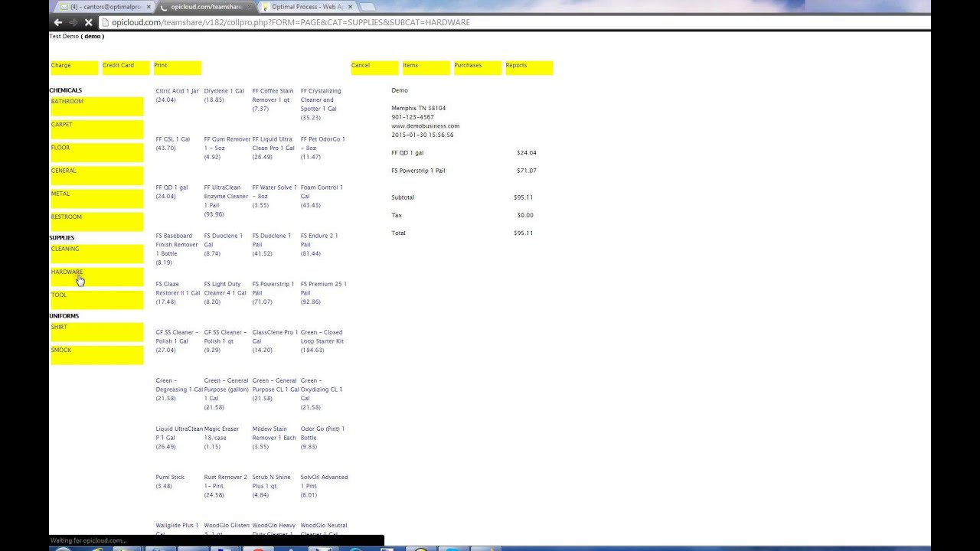Open the Reports menu
This screenshot has width=980, height=551.
[528, 68]
